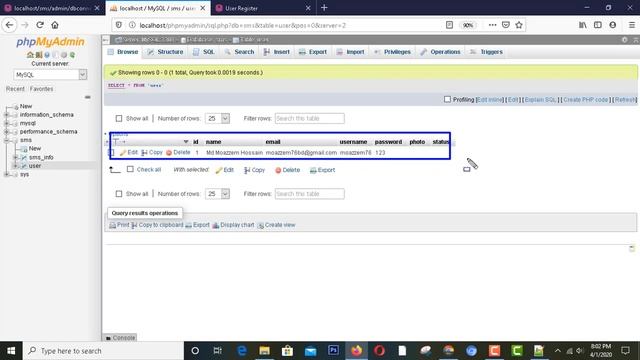Click the Create PHP code link

click(x=586, y=100)
